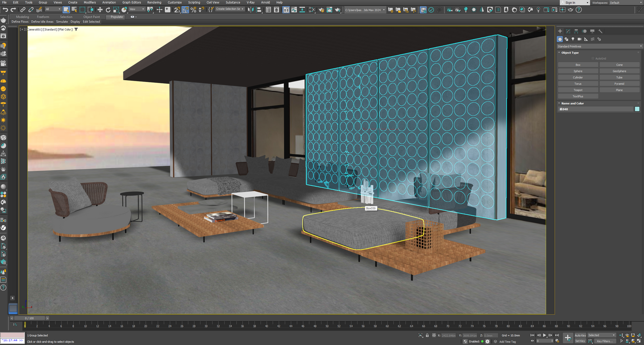644x345 pixels.
Task: Switch to the Modify panel tab
Action: (x=568, y=31)
